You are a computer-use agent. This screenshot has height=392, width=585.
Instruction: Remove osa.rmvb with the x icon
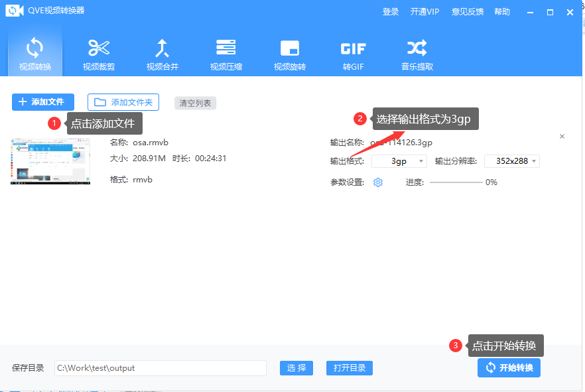pos(562,137)
